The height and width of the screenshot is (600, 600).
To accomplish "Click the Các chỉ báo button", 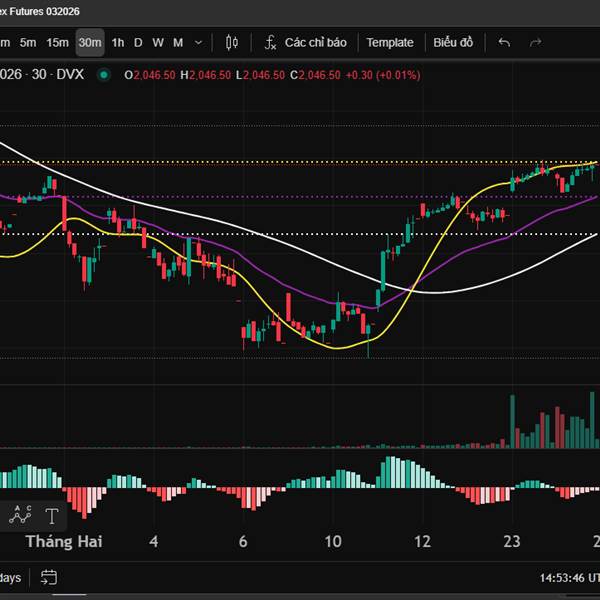I will tap(315, 42).
